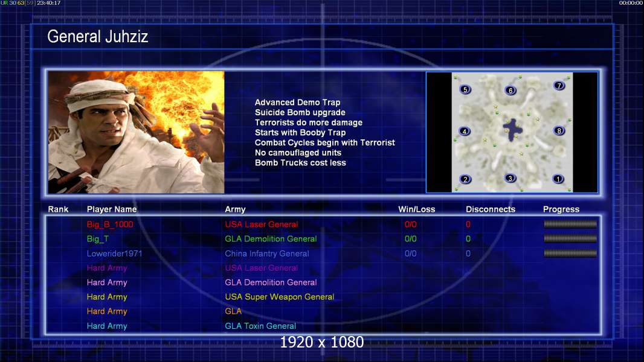Click the General Juhziz portrait image

(137, 132)
